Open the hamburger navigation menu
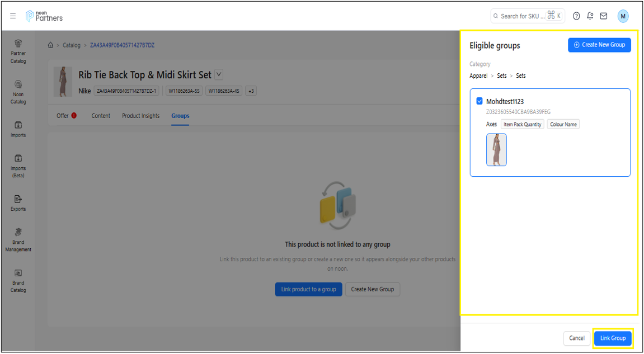 pyautogui.click(x=13, y=16)
